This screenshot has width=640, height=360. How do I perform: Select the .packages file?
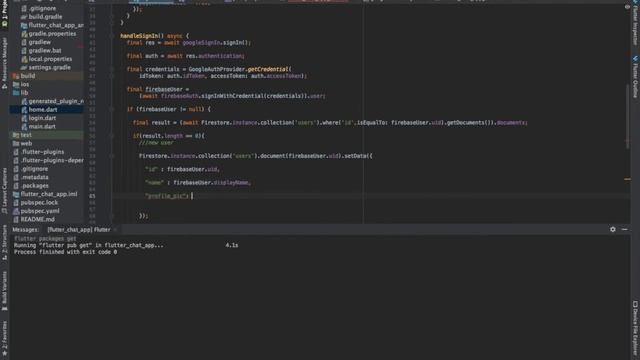pyautogui.click(x=35, y=186)
